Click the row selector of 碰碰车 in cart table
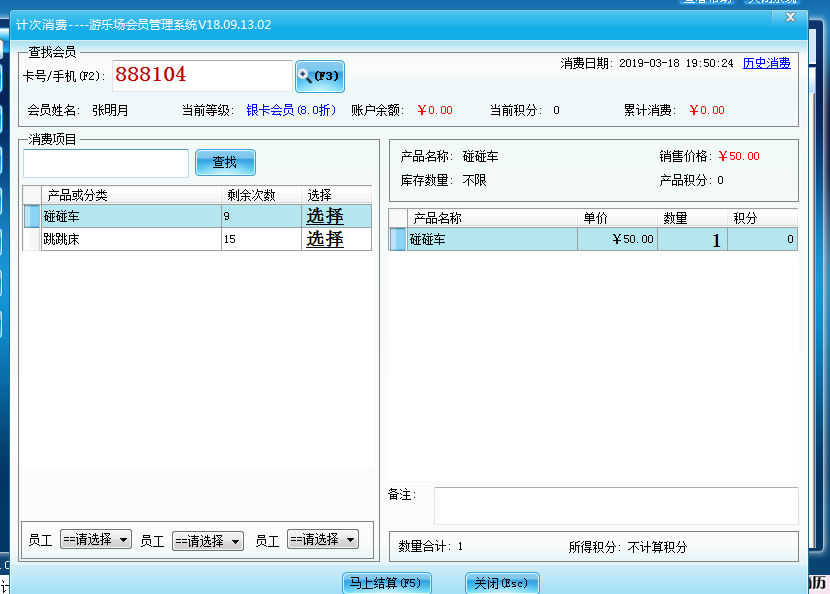The width and height of the screenshot is (830, 594). click(x=398, y=240)
